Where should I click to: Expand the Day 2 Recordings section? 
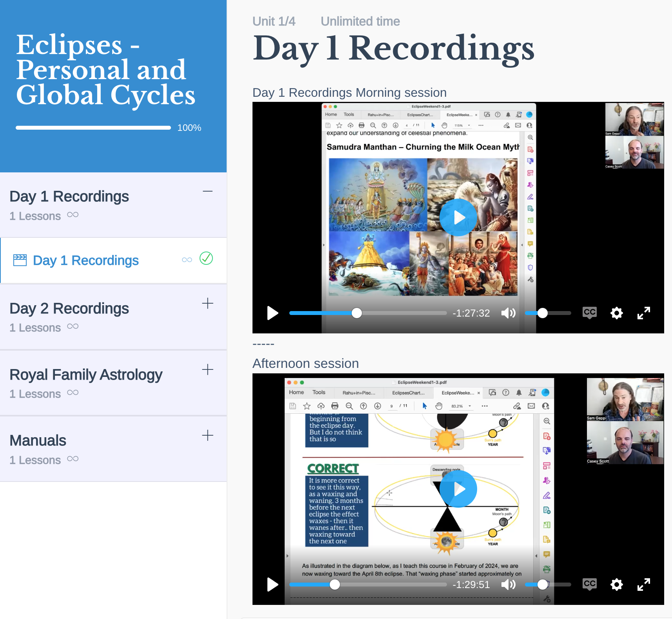(x=207, y=303)
